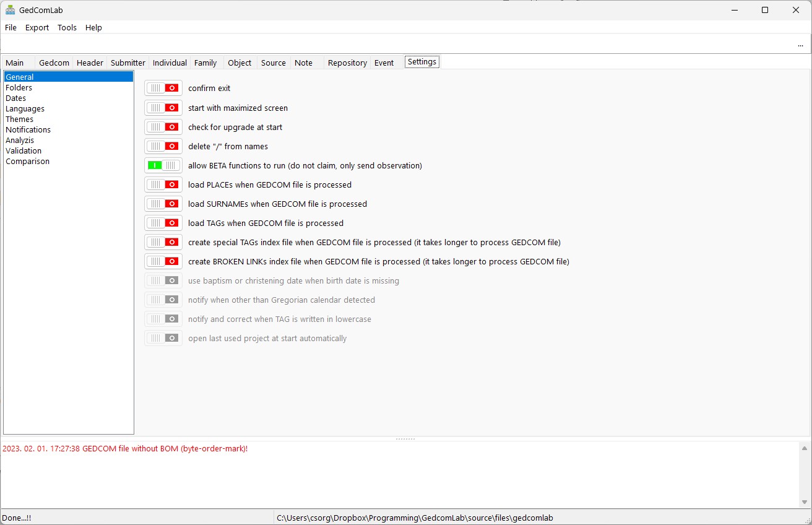The image size is (812, 525).
Task: Switch to the Header tab
Action: click(x=90, y=63)
